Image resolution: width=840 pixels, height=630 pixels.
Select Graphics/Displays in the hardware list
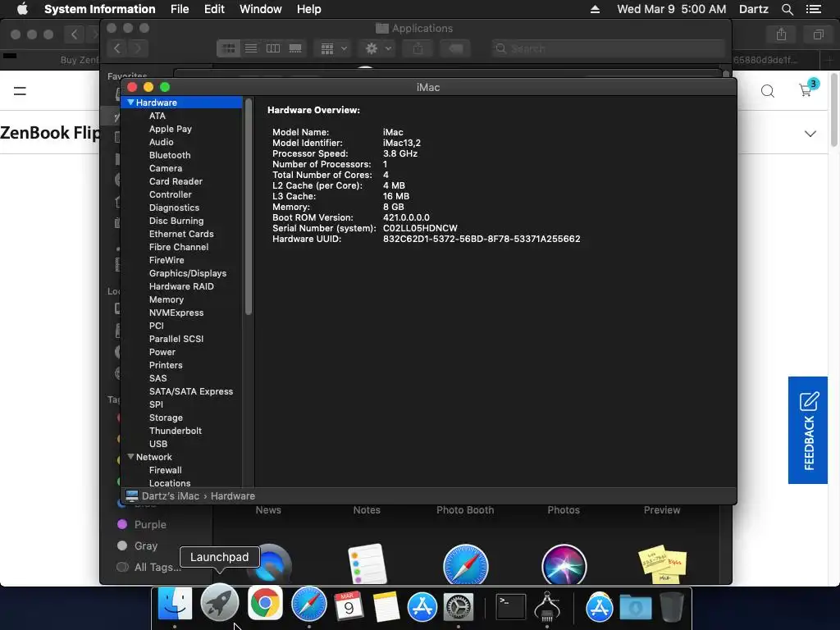pos(188,273)
